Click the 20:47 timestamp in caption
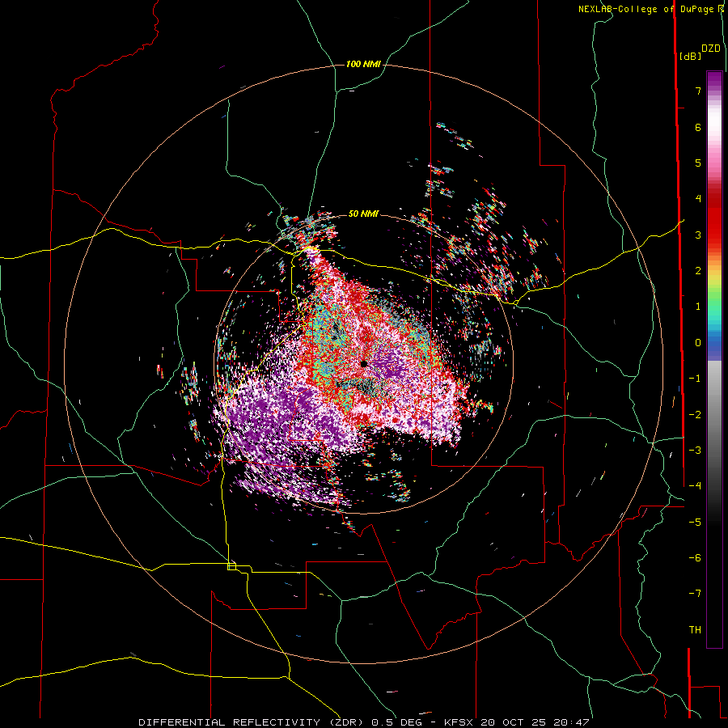This screenshot has height=728, width=728. click(571, 722)
